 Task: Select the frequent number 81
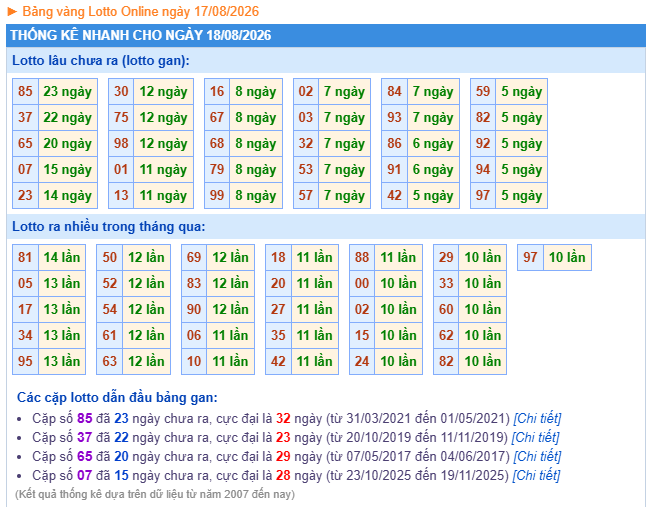(25, 257)
